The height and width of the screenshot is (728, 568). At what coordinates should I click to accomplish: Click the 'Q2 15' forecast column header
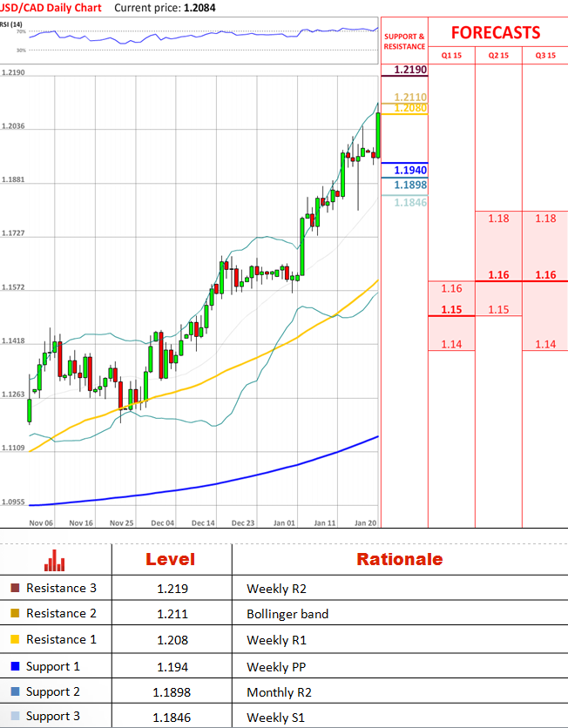[x=498, y=55]
